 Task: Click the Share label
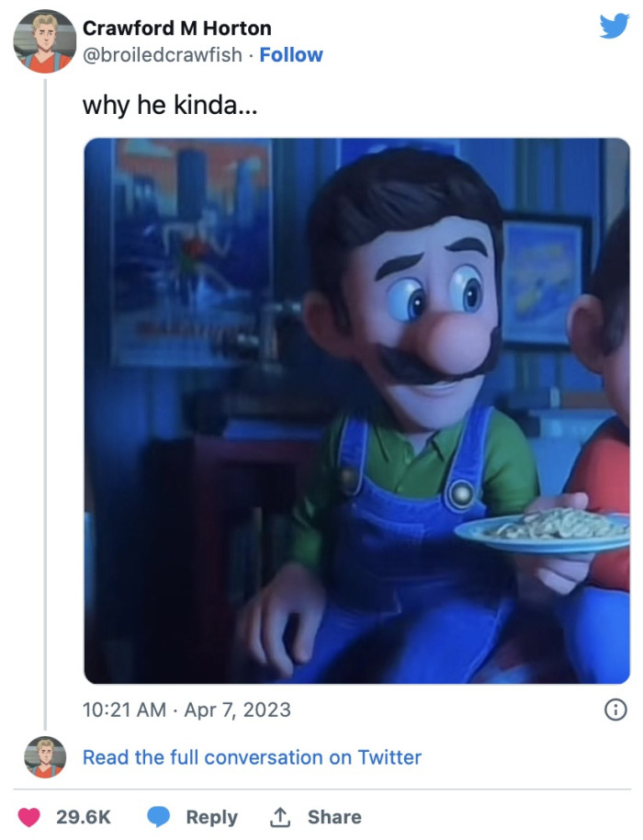334,817
